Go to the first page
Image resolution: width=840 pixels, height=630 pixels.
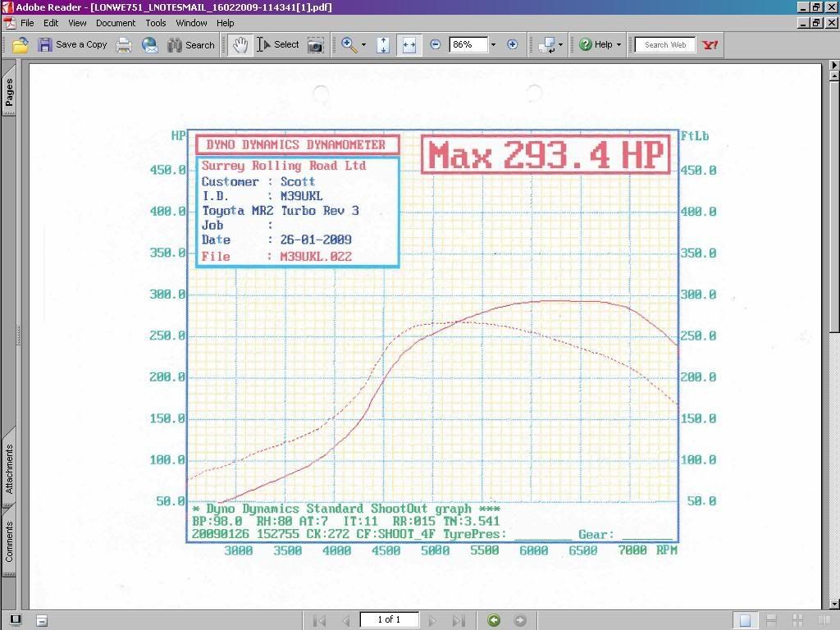tap(319, 620)
